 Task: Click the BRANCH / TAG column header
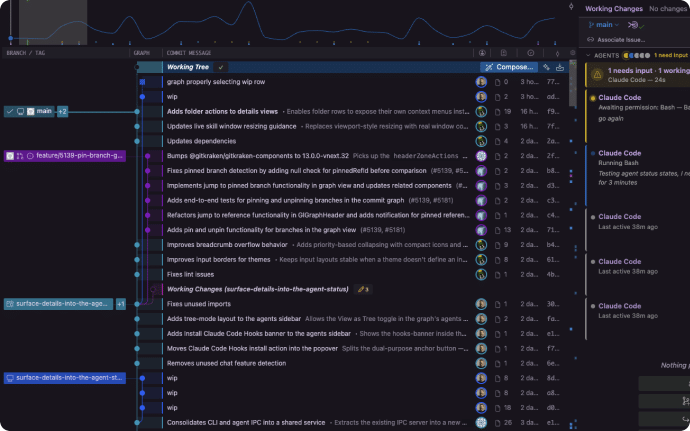(x=26, y=53)
